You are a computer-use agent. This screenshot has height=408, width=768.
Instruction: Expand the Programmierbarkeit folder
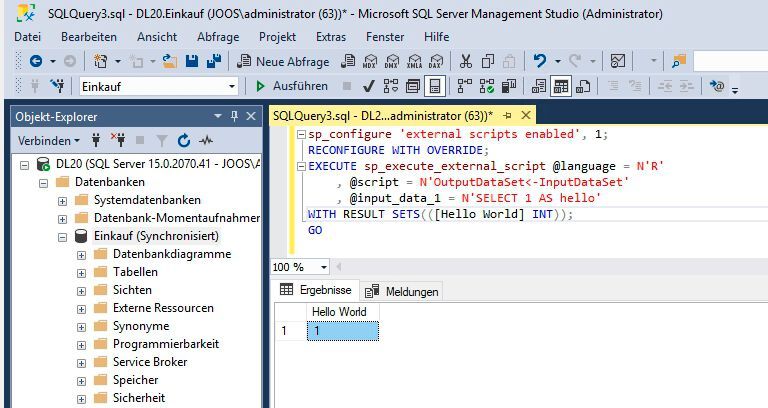pos(81,345)
